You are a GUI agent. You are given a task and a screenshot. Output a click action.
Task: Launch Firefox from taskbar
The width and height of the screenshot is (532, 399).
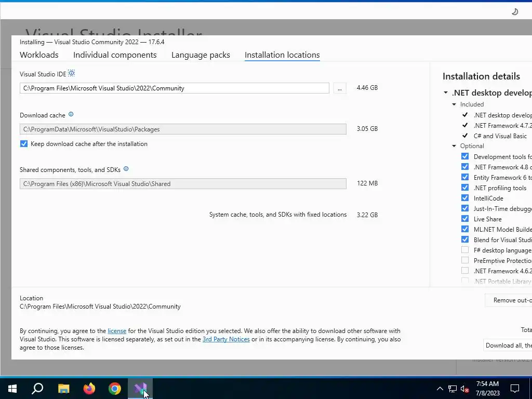[89, 389]
